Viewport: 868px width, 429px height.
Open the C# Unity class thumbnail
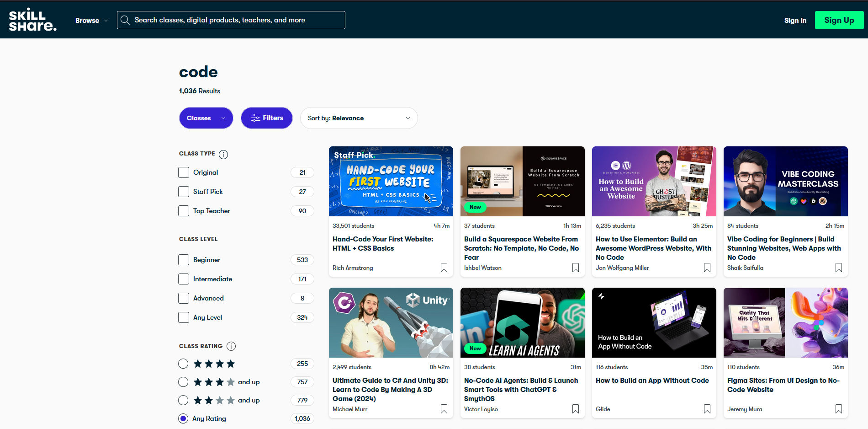coord(391,322)
